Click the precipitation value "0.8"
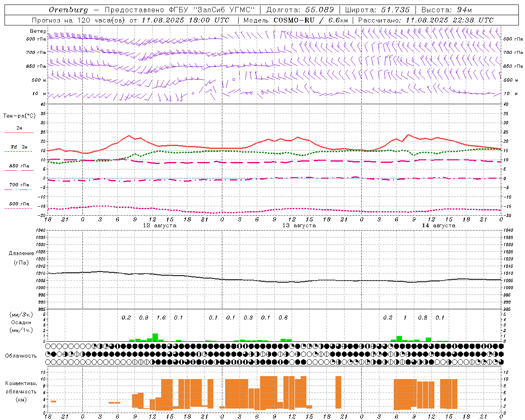Image resolution: width=525 pixels, height=420 pixels. pos(422,318)
